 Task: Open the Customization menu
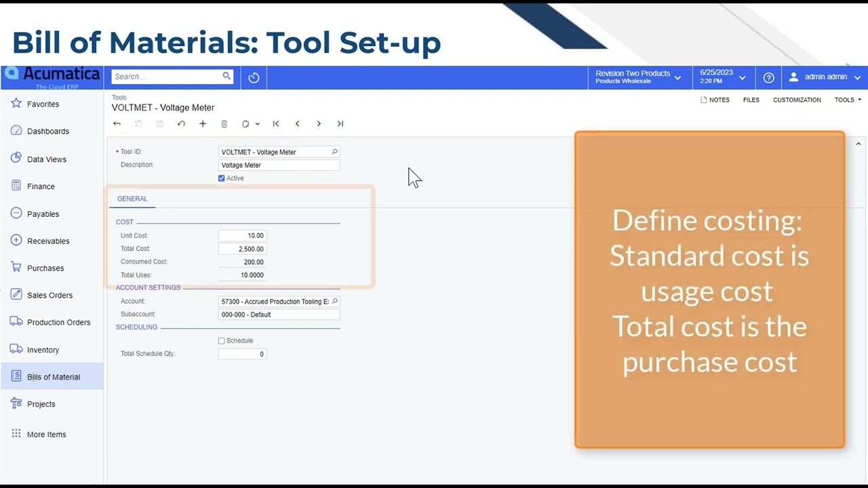[x=797, y=100]
